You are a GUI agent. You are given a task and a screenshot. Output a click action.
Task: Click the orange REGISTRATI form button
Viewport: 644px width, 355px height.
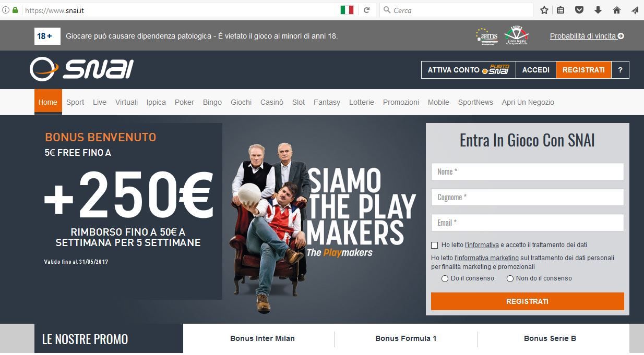(528, 301)
